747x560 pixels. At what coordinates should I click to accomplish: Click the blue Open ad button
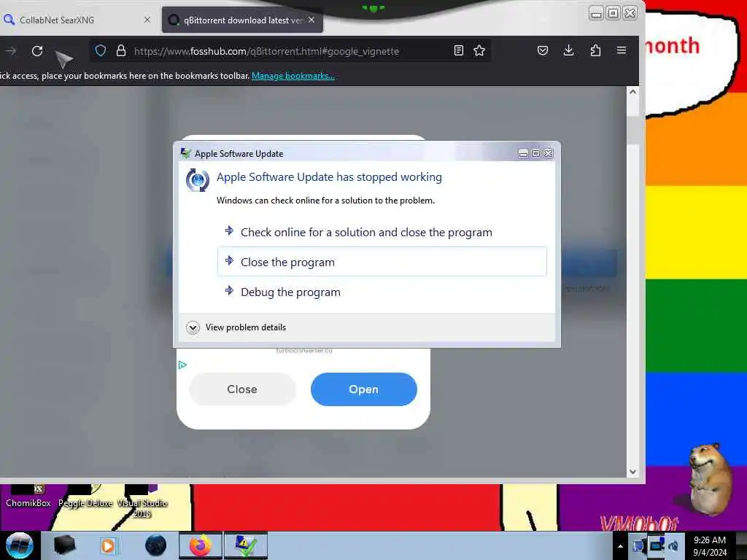pyautogui.click(x=364, y=389)
